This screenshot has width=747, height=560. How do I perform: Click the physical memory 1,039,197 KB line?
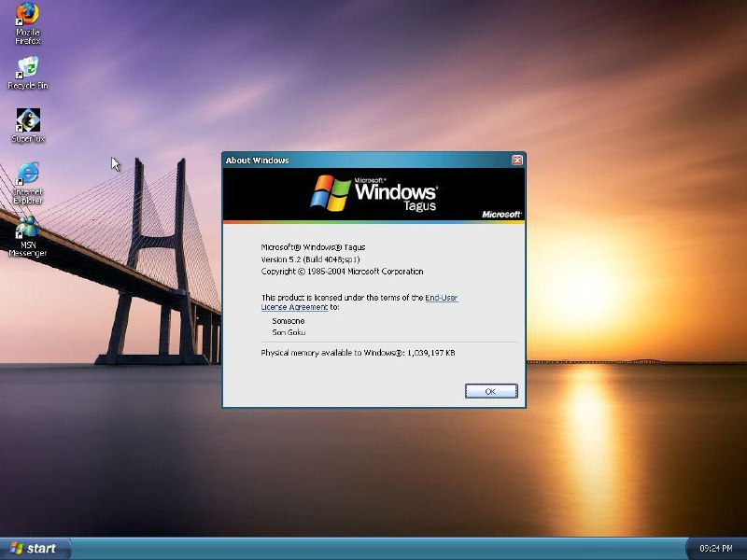pos(358,353)
